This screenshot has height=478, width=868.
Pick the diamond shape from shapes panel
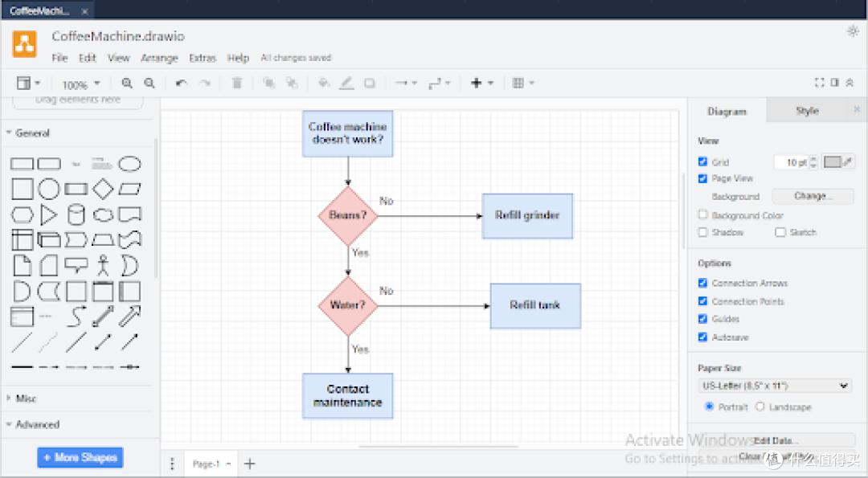tap(103, 190)
